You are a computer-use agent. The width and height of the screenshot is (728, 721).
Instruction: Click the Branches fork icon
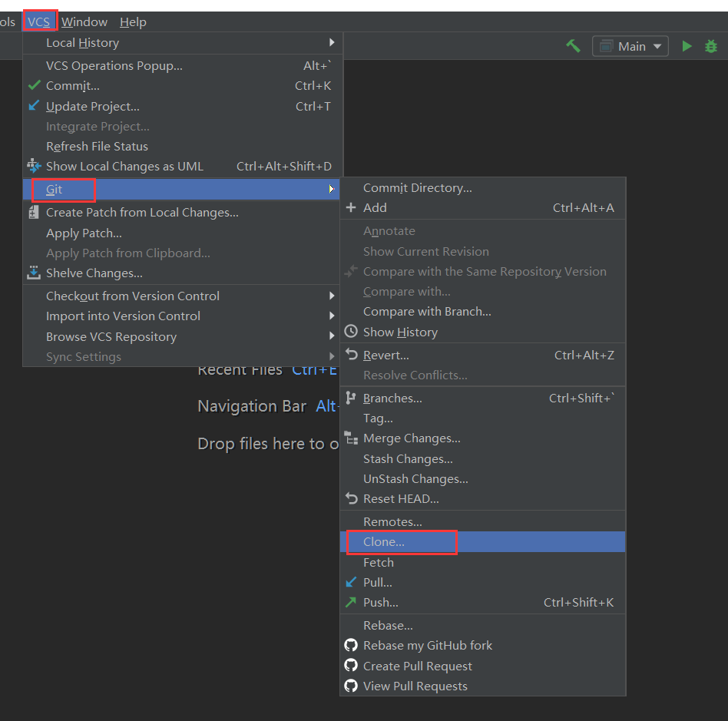coord(350,398)
